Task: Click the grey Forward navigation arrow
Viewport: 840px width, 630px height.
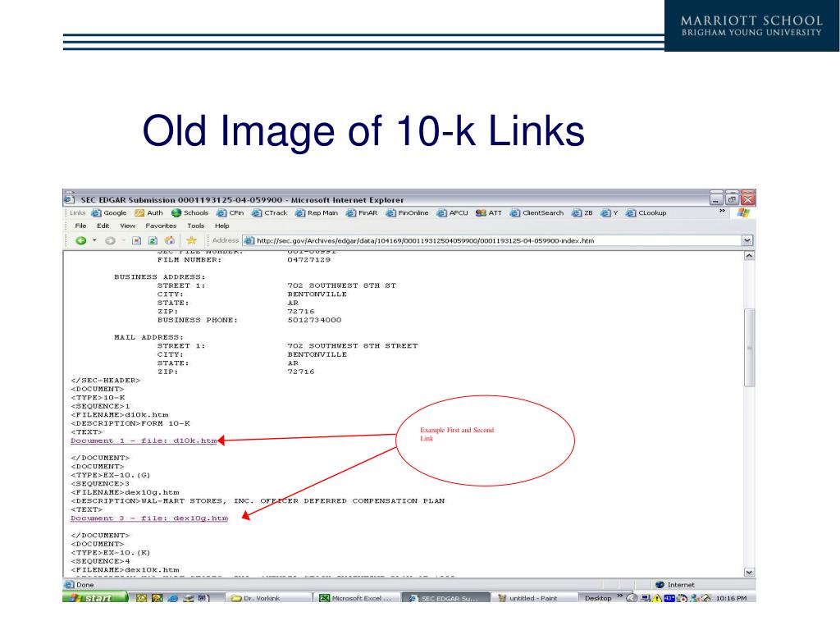Action: point(111,240)
